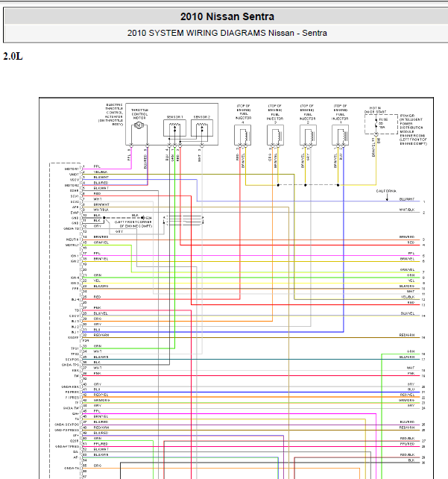
Task: Click the 'TPS2' pin label
Action: pos(75,354)
